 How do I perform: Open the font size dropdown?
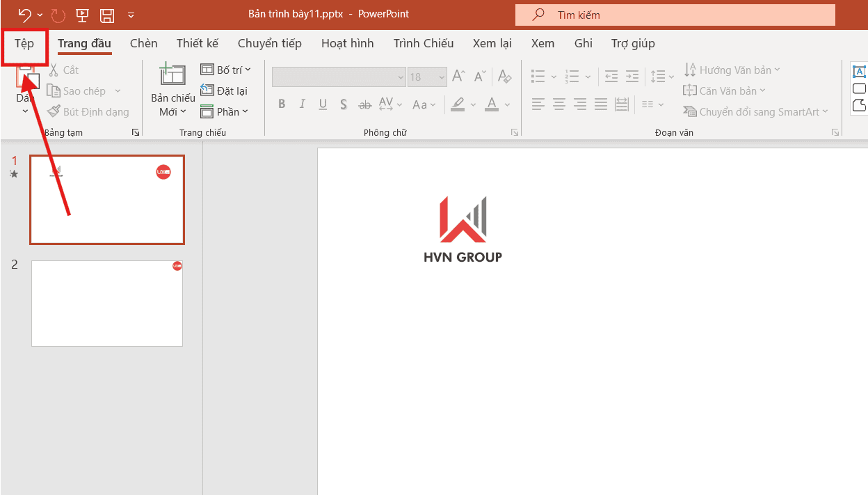(442, 77)
